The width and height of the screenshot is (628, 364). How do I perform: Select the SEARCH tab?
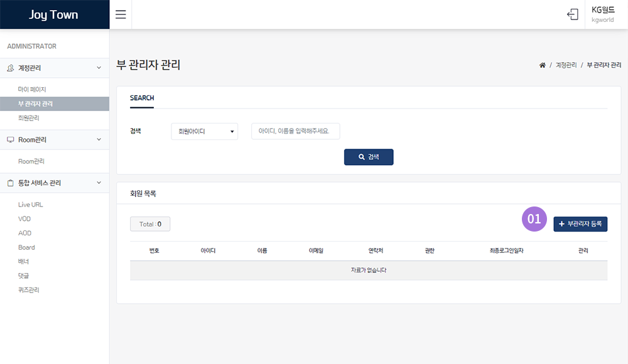coord(141,98)
